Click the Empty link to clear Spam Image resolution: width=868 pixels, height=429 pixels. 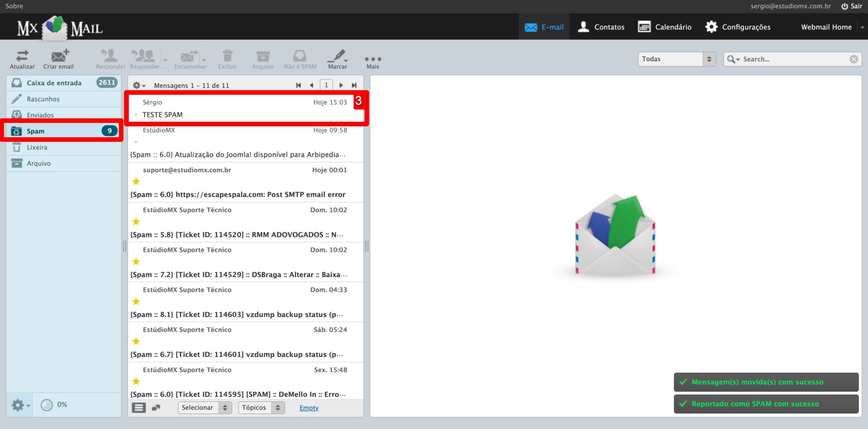(309, 407)
